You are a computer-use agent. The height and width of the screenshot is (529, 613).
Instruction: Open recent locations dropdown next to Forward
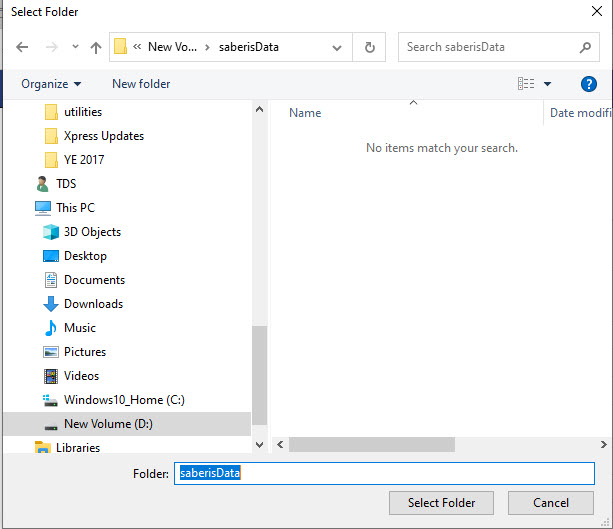(x=74, y=47)
